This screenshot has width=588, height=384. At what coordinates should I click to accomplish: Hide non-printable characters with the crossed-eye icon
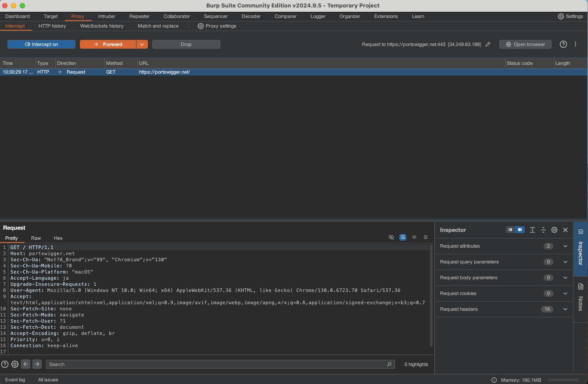pos(391,238)
